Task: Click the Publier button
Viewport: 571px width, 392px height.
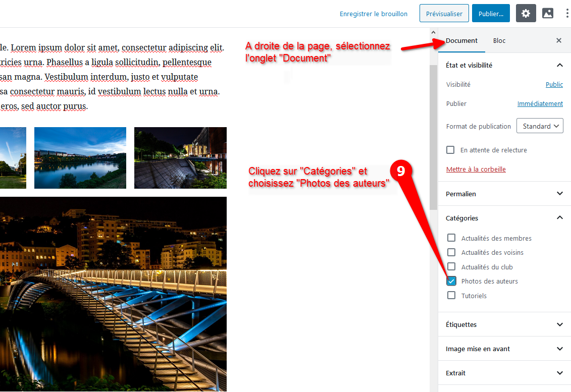Action: tap(490, 14)
